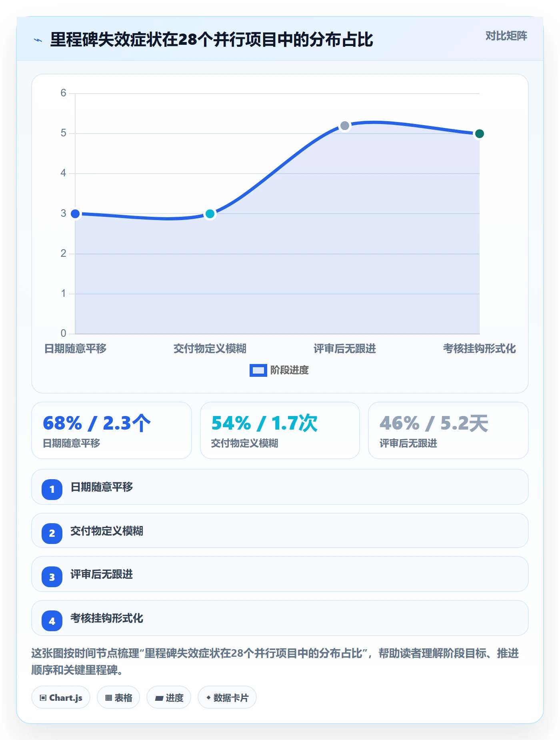Image resolution: width=560 pixels, height=740 pixels.
Task: Click x-axis label 日期随意平移
Action: (x=75, y=349)
